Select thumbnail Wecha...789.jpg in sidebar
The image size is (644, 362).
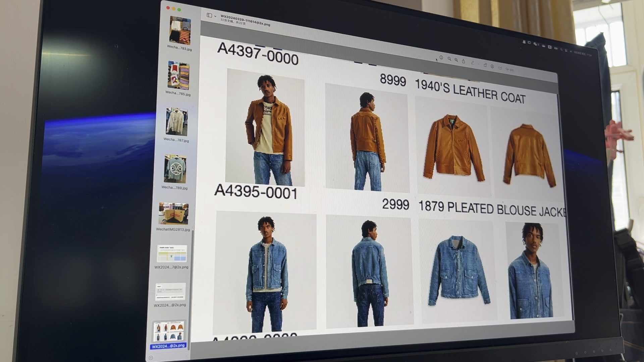[175, 169]
